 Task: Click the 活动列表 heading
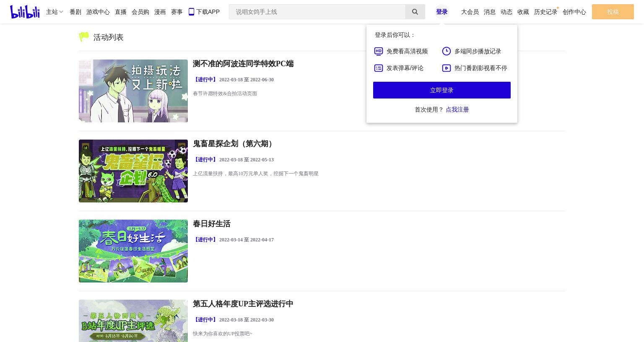108,37
